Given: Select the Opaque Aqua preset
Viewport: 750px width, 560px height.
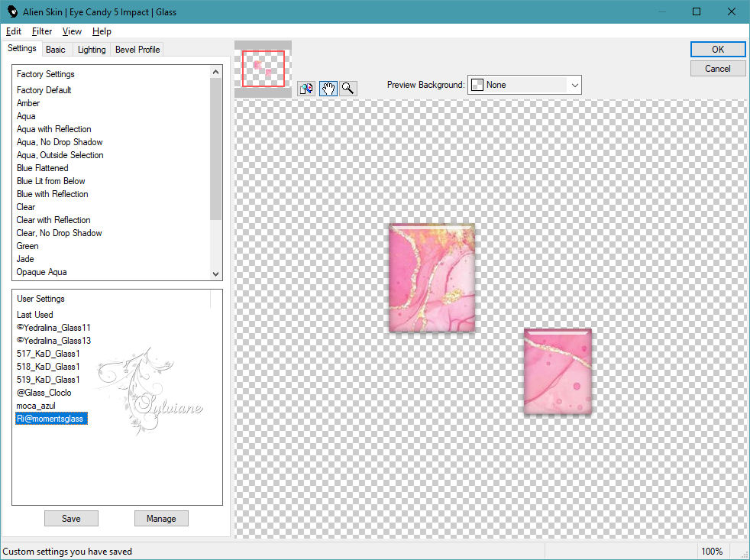Looking at the screenshot, I should tap(41, 271).
